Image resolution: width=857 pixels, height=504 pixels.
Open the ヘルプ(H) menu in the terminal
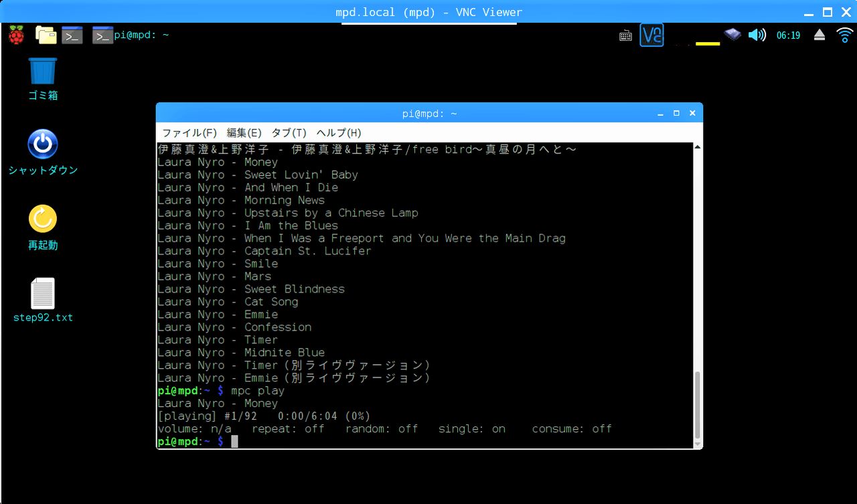coord(338,133)
